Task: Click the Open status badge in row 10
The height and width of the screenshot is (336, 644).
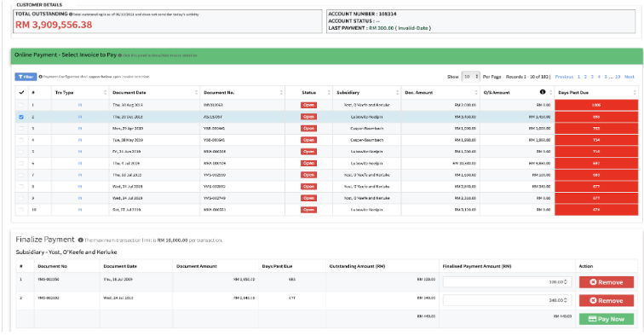Action: point(308,210)
